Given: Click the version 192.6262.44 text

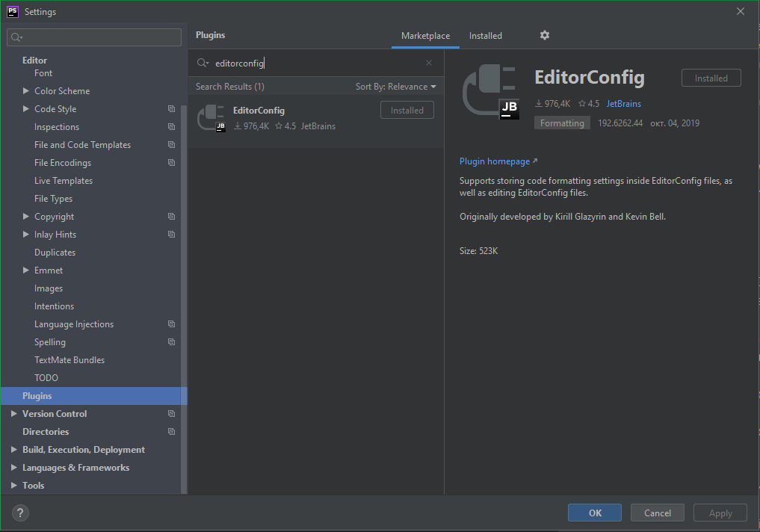Looking at the screenshot, I should 620,123.
